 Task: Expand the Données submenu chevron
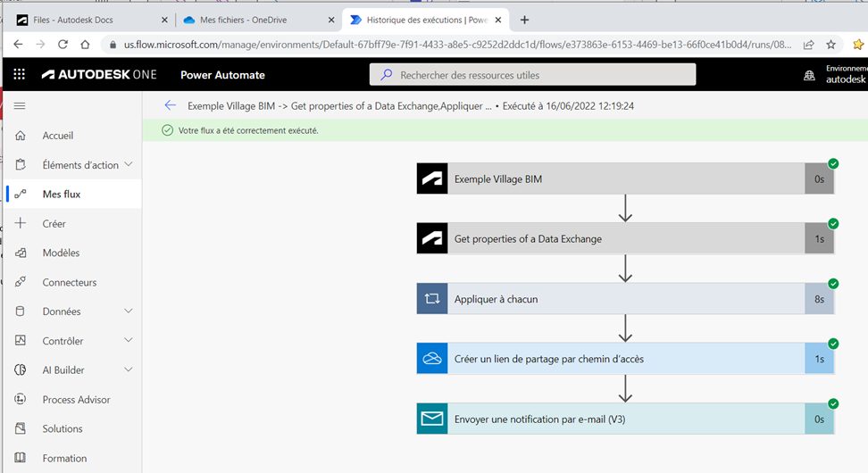point(129,311)
